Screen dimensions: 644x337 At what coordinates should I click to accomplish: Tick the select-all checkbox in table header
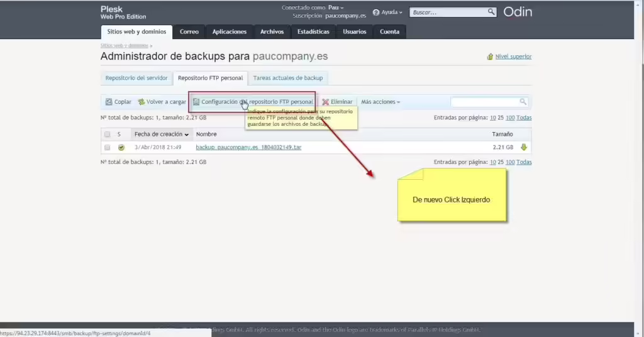107,134
